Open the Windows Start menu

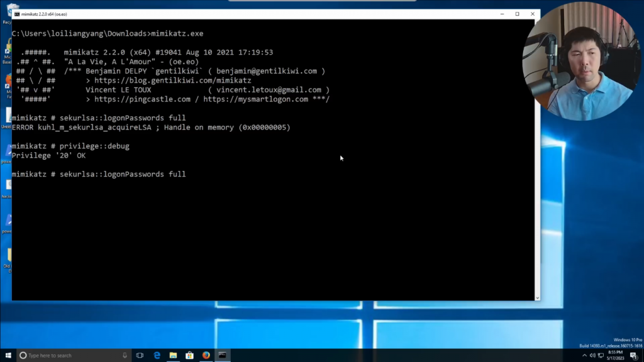click(8, 356)
